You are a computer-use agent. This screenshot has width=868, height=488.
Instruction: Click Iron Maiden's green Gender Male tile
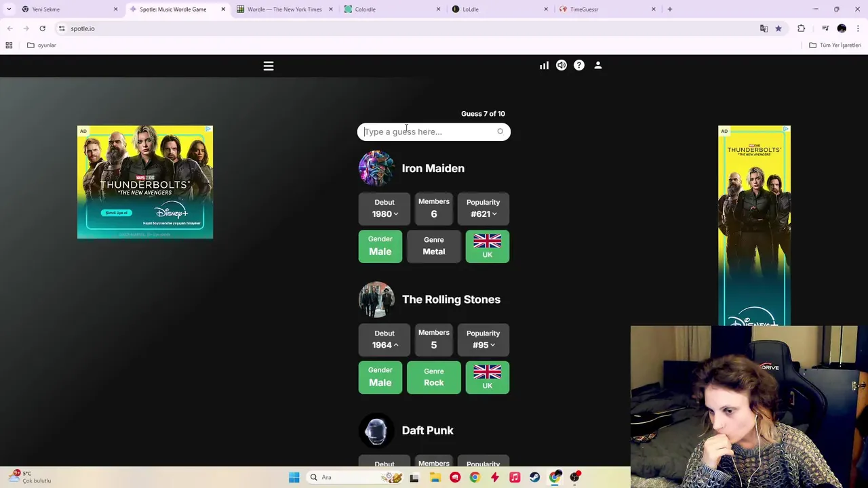(380, 246)
